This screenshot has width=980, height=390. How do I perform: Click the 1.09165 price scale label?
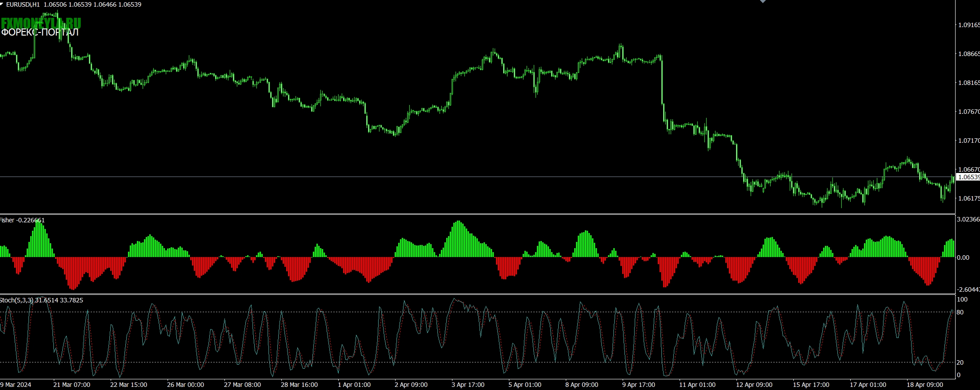tap(968, 25)
